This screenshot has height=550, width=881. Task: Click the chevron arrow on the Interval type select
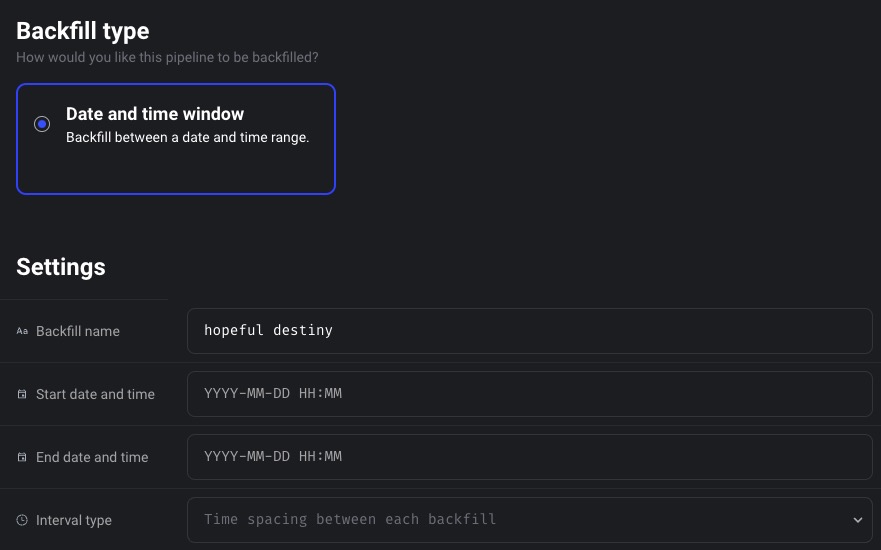click(x=857, y=520)
